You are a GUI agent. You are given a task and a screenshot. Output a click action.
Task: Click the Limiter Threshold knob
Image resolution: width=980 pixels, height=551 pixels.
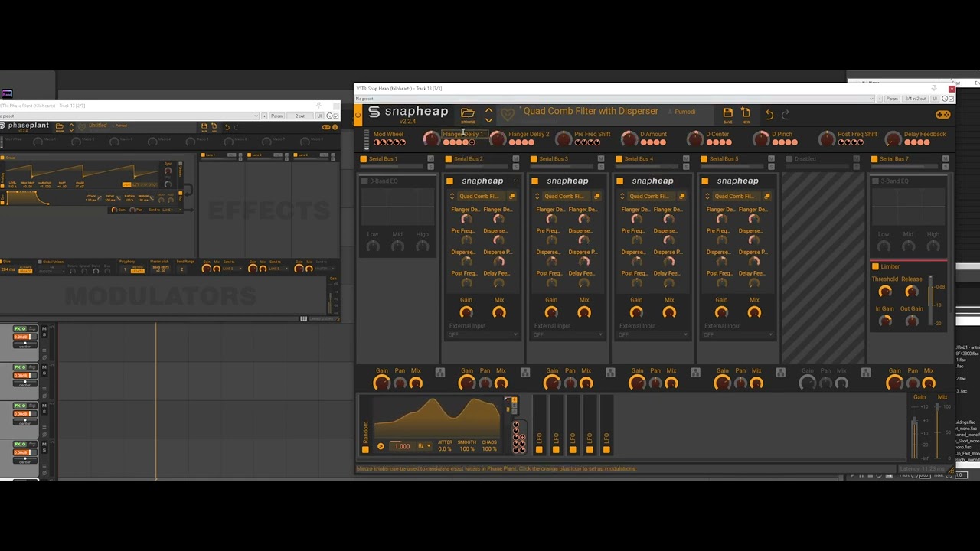(x=885, y=292)
